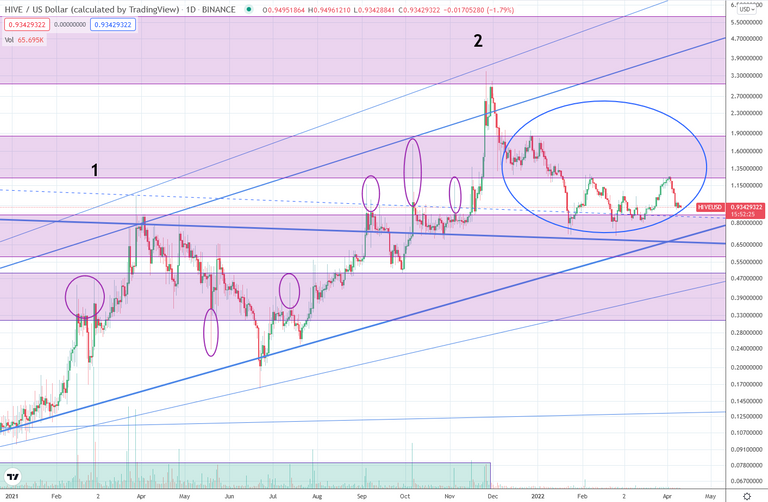Image resolution: width=768 pixels, height=502 pixels.
Task: Click the Oct label on time axis
Action: 405,496
